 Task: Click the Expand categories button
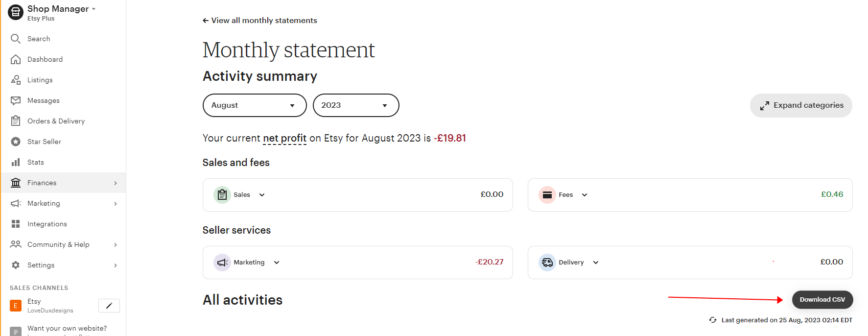tap(801, 105)
